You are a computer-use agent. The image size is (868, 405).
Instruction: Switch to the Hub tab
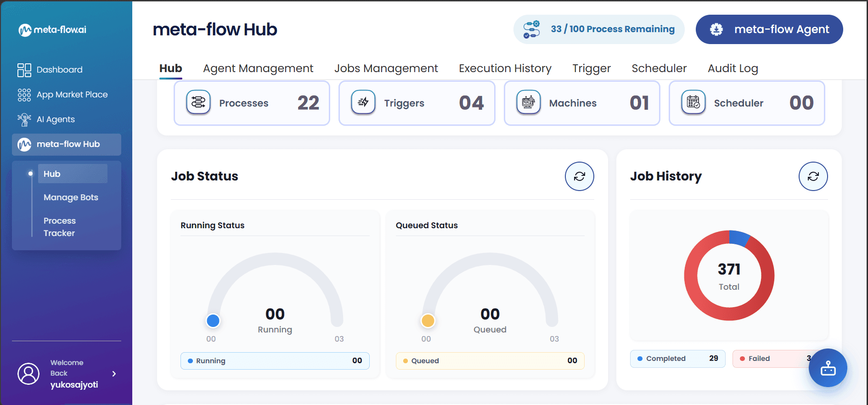(x=171, y=68)
